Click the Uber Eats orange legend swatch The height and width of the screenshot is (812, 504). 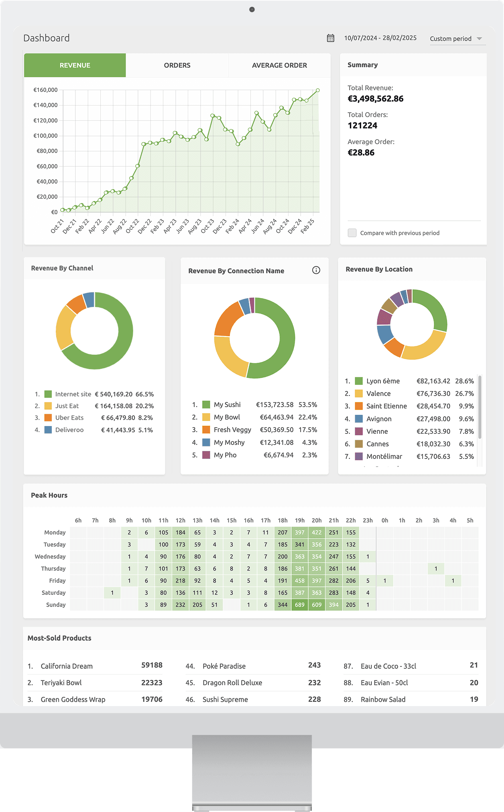click(x=48, y=418)
